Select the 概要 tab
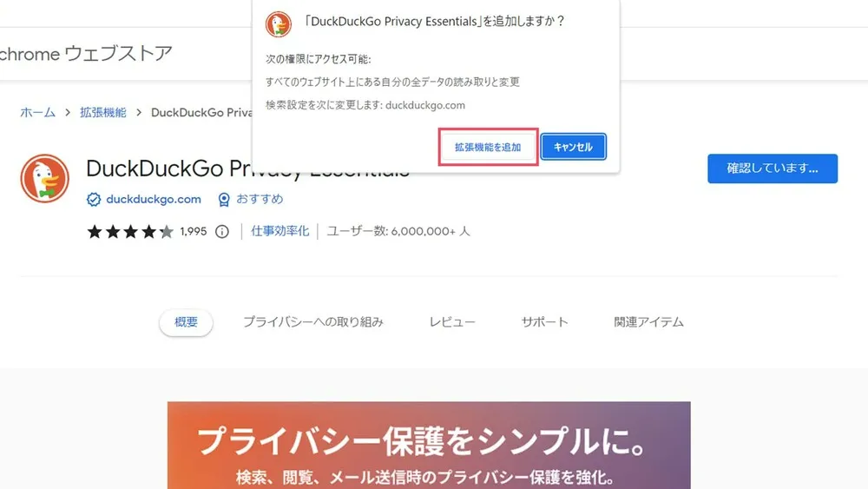The height and width of the screenshot is (489, 868). click(186, 322)
